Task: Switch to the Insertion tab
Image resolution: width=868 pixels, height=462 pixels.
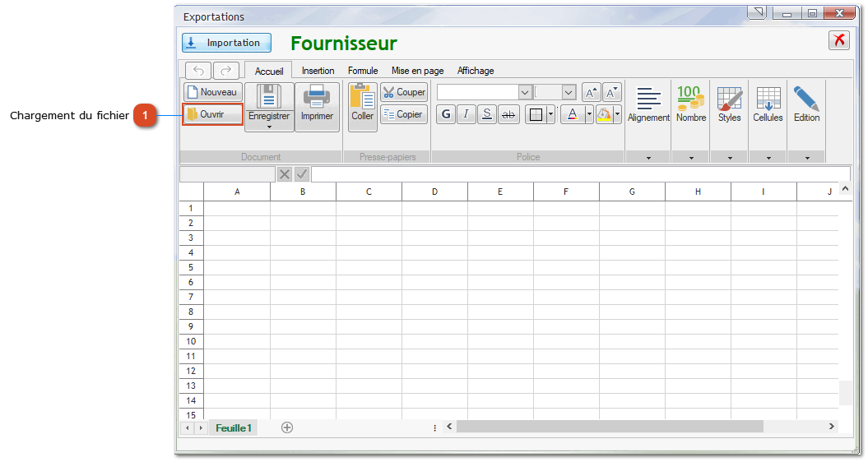Action: (318, 71)
